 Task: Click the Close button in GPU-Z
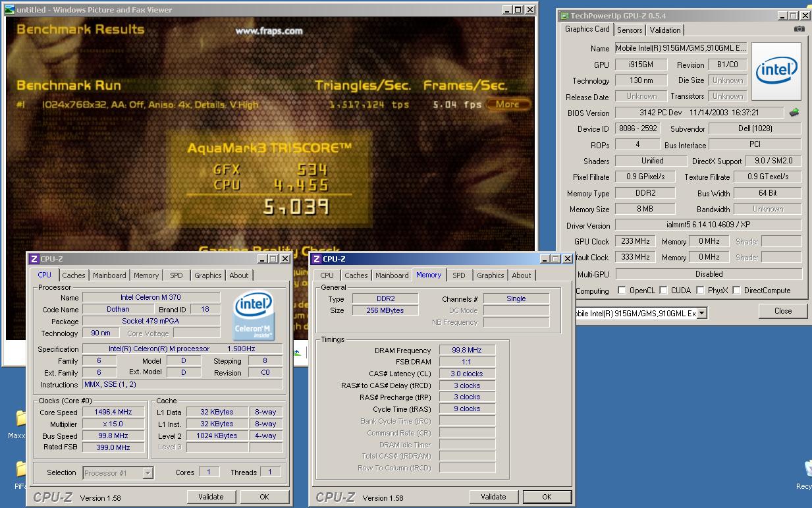(x=783, y=311)
